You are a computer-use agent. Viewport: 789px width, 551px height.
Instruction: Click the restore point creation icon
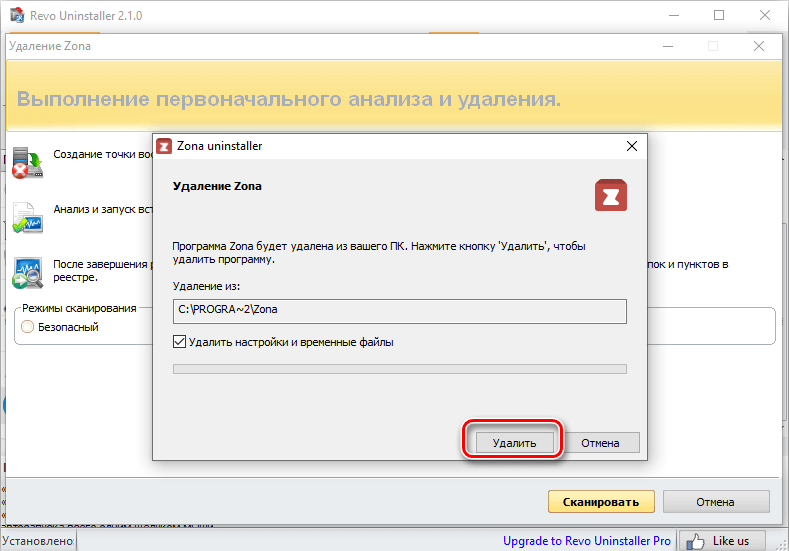pyautogui.click(x=28, y=163)
